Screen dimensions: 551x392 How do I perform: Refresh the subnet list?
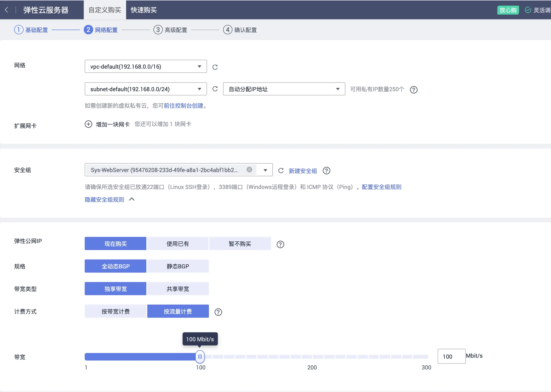click(x=215, y=89)
